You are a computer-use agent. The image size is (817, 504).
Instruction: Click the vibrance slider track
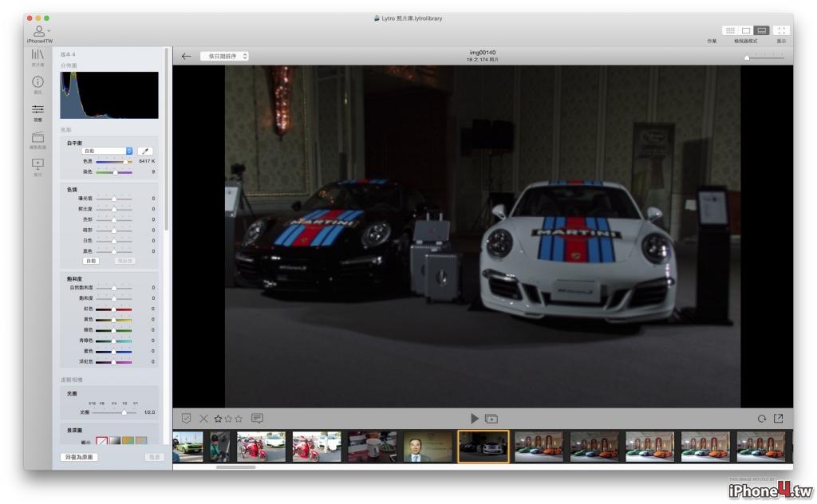coord(114,288)
